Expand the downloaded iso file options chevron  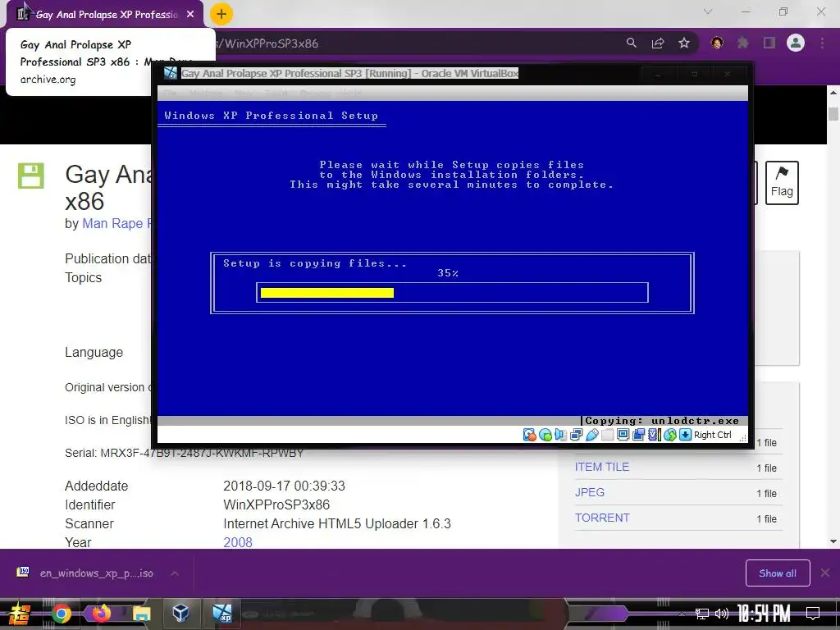[x=175, y=573]
